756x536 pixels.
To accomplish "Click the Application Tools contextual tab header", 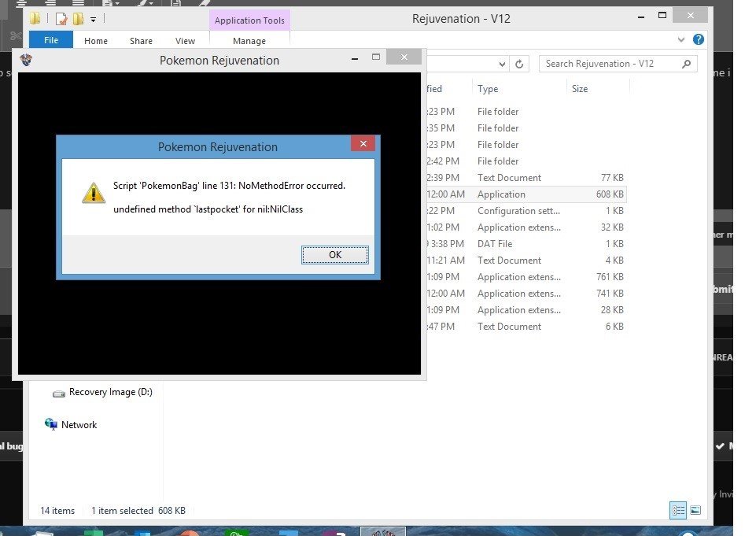I will (x=249, y=20).
